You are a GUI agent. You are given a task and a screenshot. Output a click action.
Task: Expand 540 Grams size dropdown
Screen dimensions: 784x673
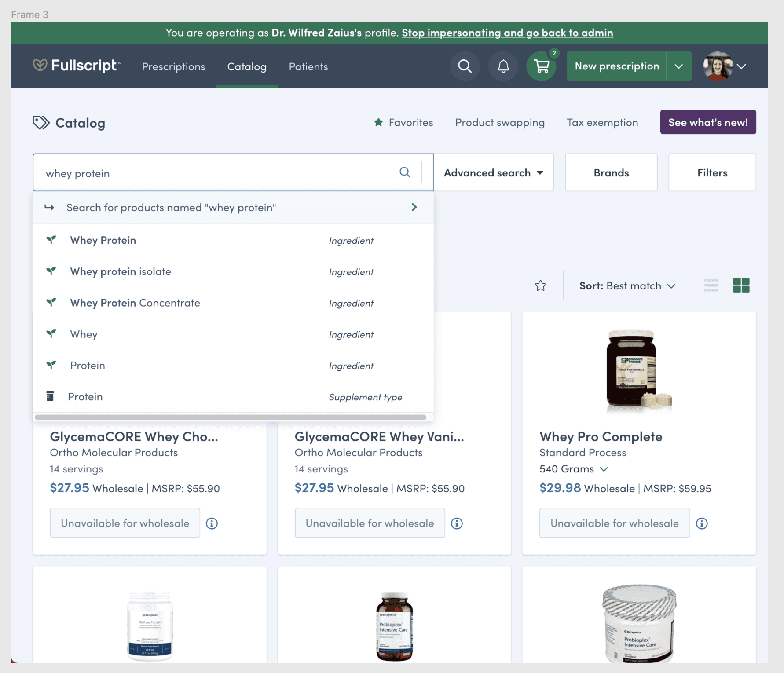(x=574, y=469)
